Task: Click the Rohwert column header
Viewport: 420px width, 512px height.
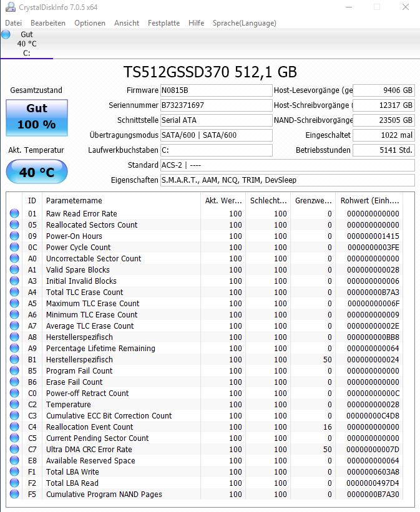Action: pos(369,200)
